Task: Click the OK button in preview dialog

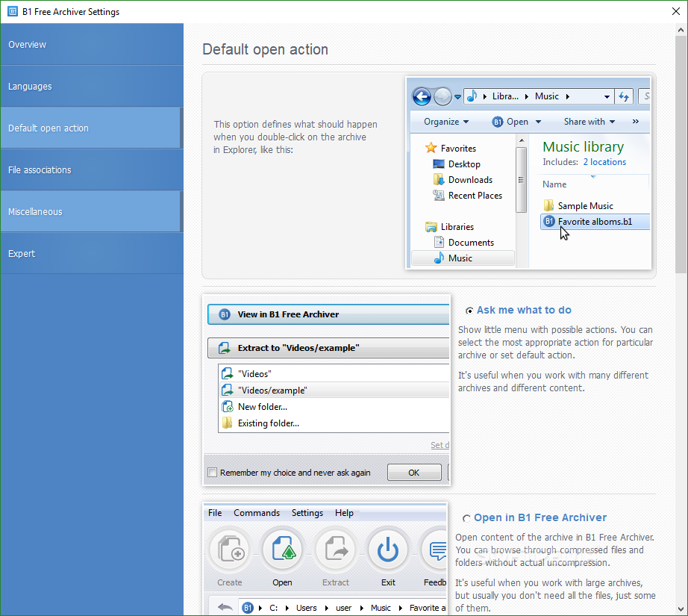Action: 414,473
